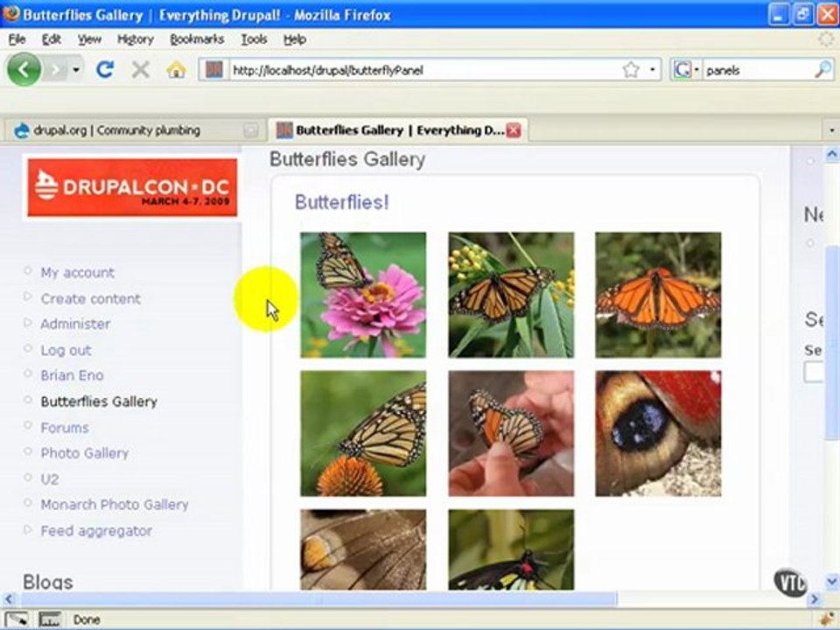Image resolution: width=840 pixels, height=630 pixels.
Task: Reload the current page
Action: (105, 70)
